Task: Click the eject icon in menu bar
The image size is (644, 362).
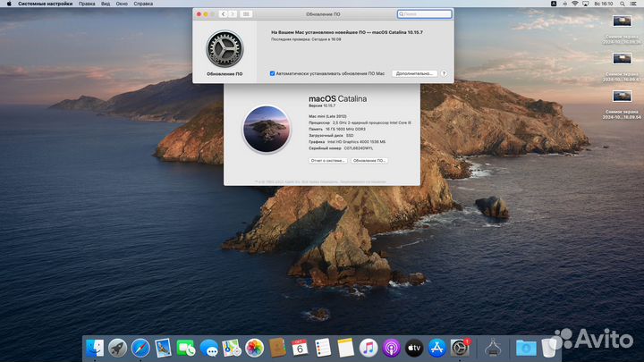Action: [x=564, y=4]
